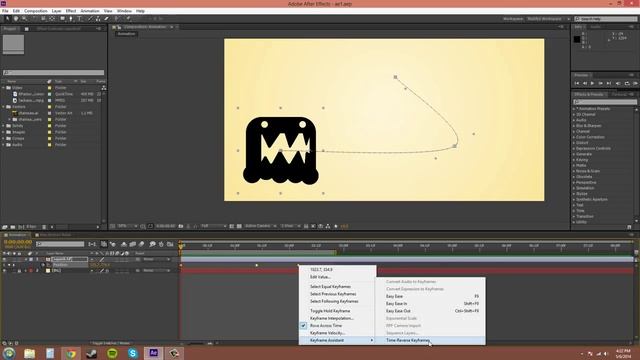The width and height of the screenshot is (640, 360).
Task: Open the Effect menu
Action: pos(71,11)
